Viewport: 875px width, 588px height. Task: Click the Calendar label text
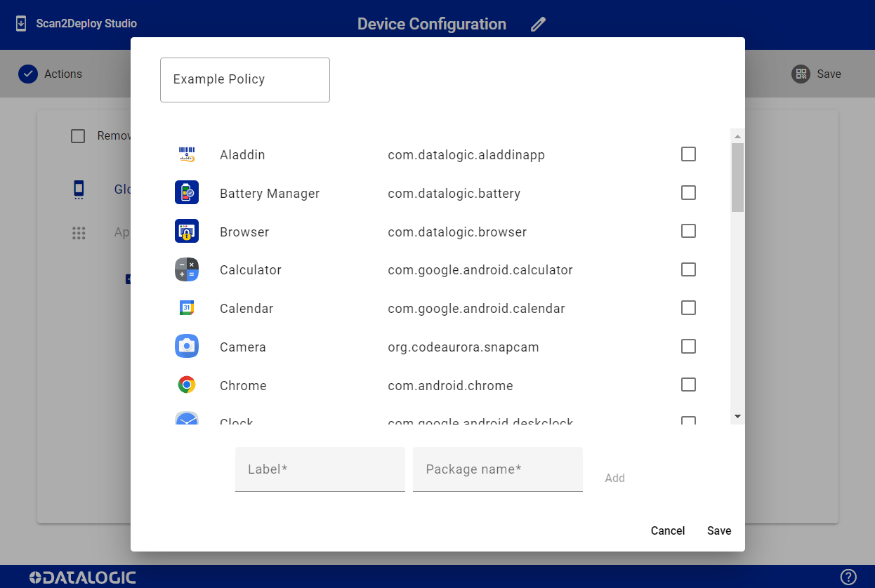(x=246, y=309)
